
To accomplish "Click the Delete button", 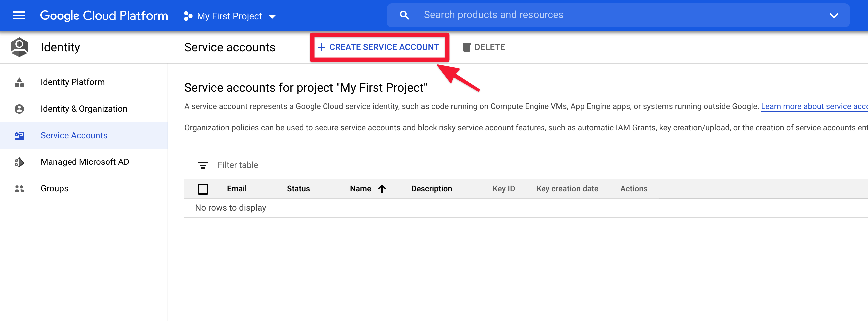I will coord(484,47).
